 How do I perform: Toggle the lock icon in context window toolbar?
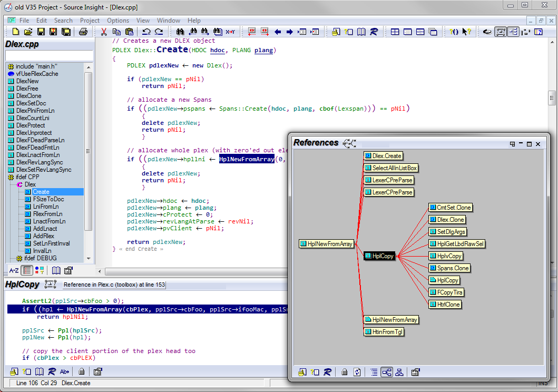point(81,372)
